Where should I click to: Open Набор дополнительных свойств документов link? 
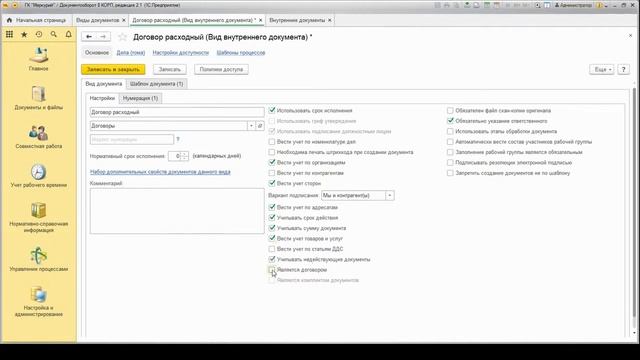[x=160, y=172]
